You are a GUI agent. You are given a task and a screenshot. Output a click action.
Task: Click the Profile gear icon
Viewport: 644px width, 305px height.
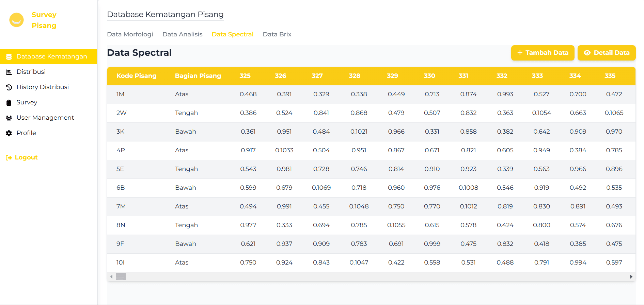point(9,133)
